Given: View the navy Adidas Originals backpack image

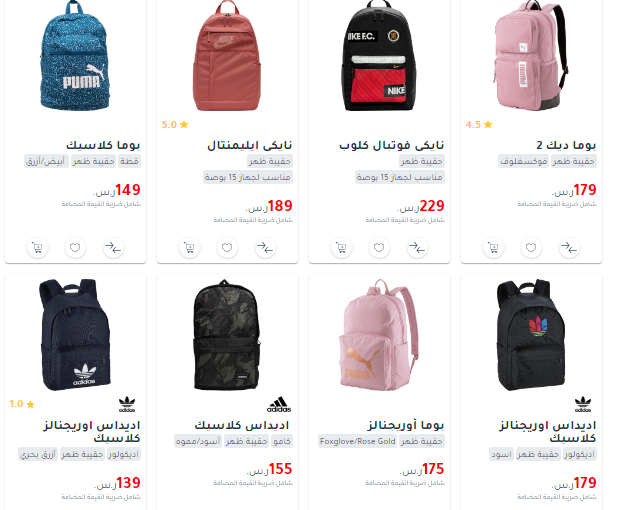Looking at the screenshot, I should (x=74, y=335).
